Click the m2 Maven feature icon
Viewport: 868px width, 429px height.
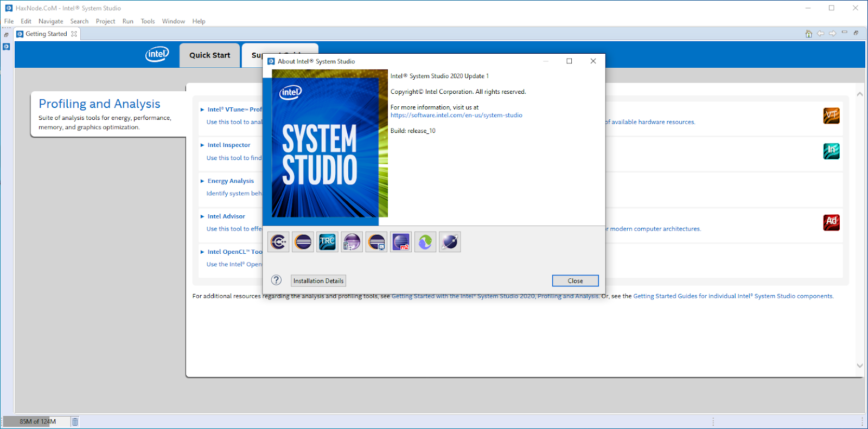coord(401,242)
